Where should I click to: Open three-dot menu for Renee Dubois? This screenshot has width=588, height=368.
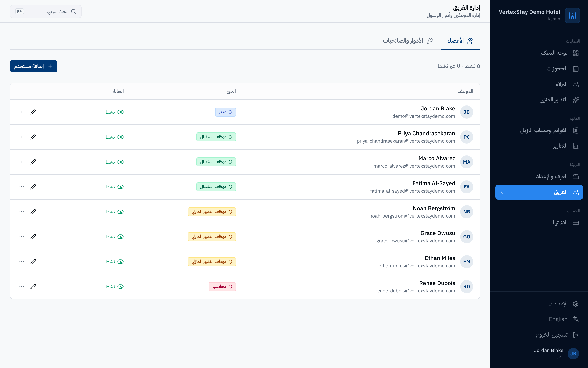[x=22, y=287]
